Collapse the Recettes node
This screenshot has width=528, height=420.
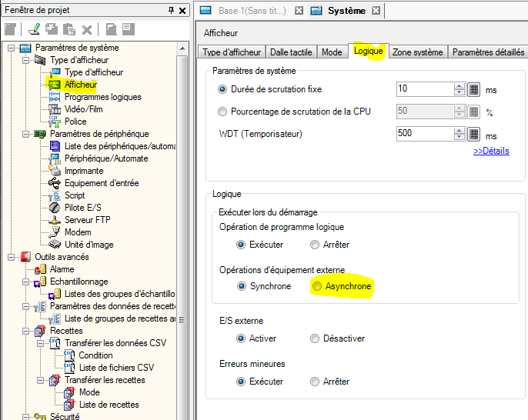click(x=25, y=331)
